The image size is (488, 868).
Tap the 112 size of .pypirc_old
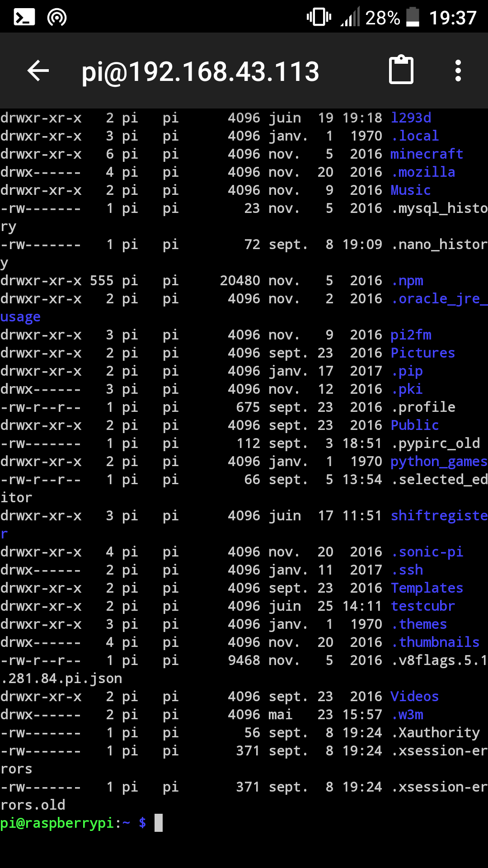[248, 443]
